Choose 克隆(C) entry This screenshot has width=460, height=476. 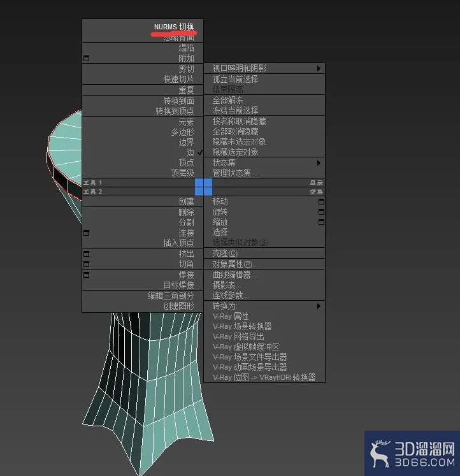(225, 254)
